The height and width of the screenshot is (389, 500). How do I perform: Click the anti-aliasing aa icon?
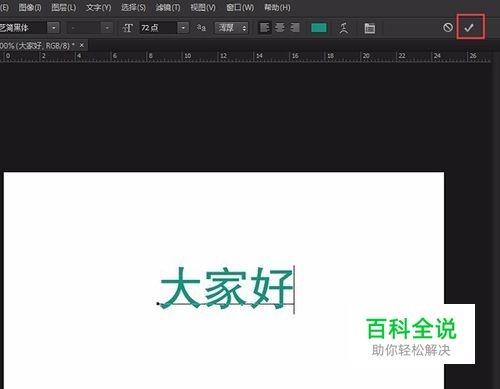click(201, 28)
